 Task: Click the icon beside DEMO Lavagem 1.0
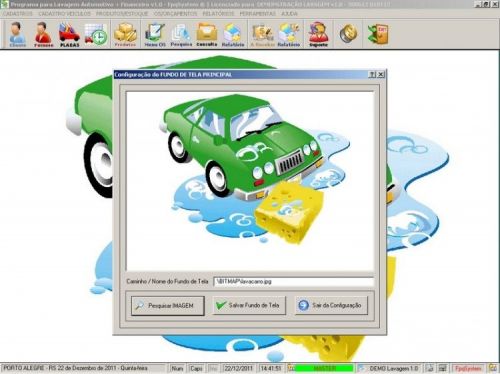point(361,368)
